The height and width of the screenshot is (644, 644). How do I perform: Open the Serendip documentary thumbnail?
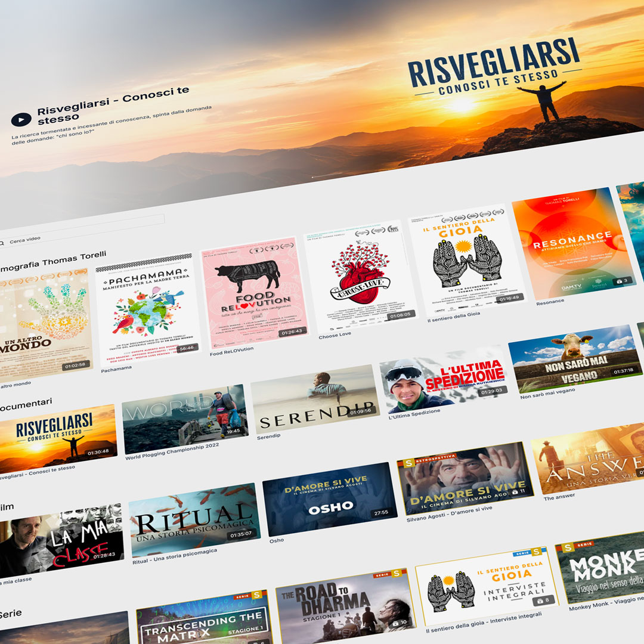coord(315,399)
